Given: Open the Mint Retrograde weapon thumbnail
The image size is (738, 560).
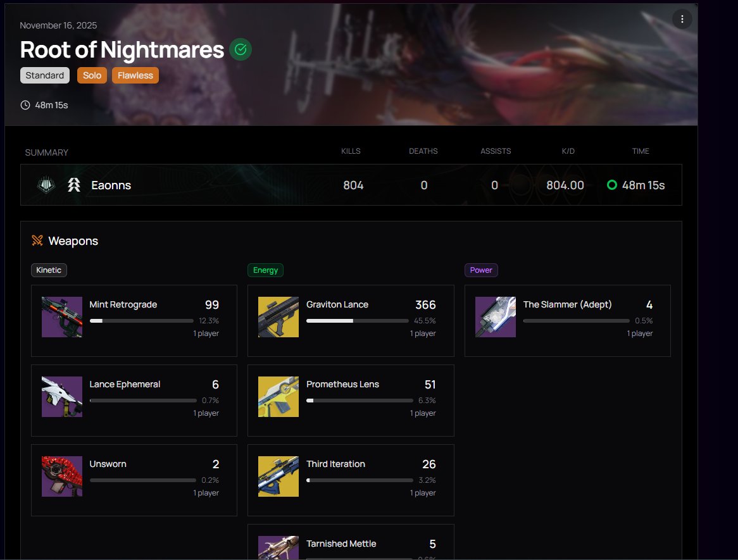Looking at the screenshot, I should (x=61, y=317).
